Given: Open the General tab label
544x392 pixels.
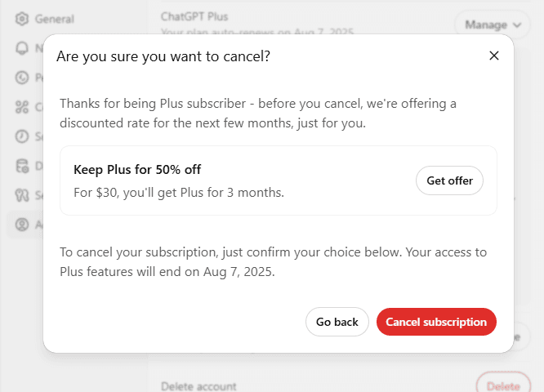Looking at the screenshot, I should (x=55, y=19).
